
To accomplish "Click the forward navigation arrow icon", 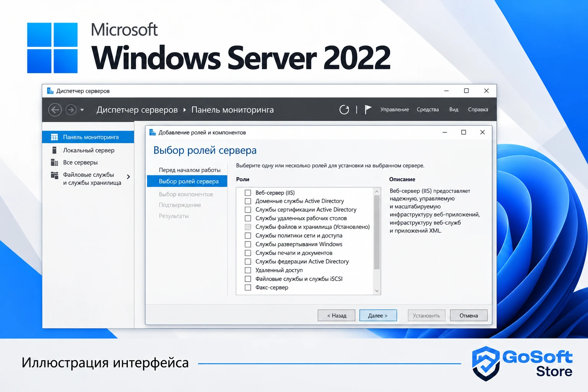I will 71,110.
